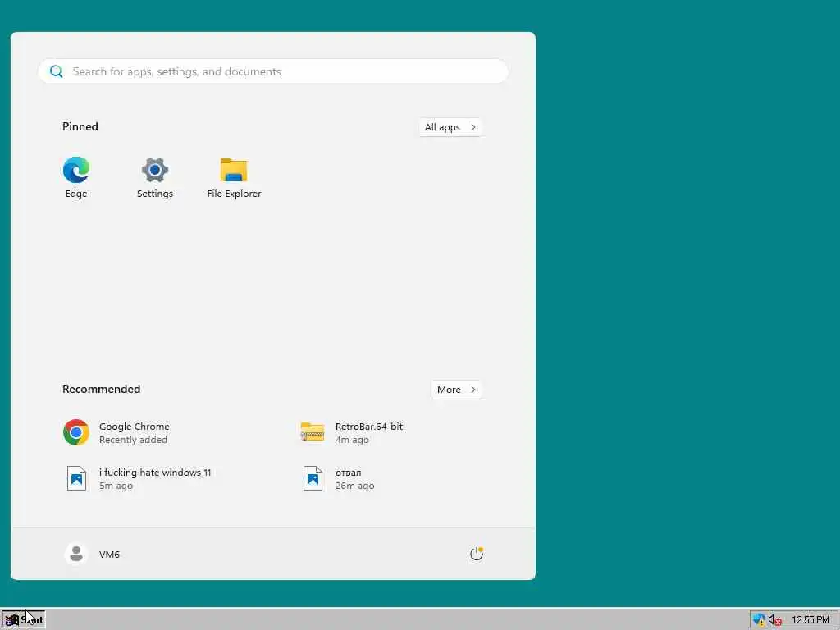Viewport: 840px width, 630px height.
Task: Show More recommended items
Action: (456, 390)
